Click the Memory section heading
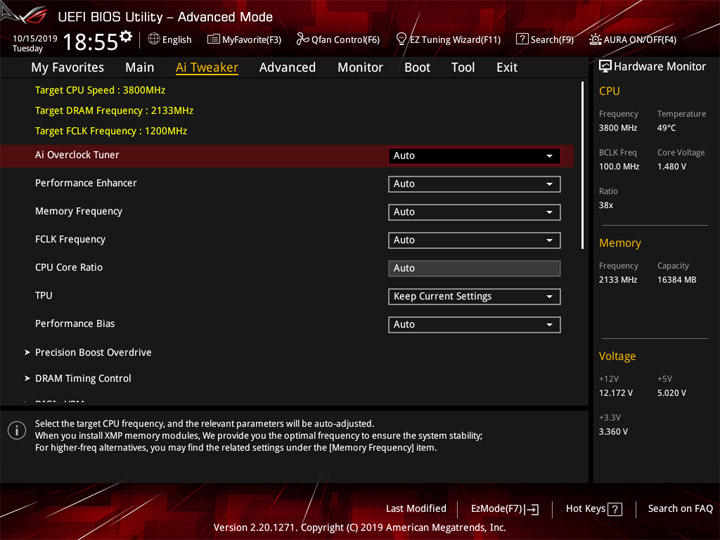This screenshot has width=720, height=540. click(x=620, y=243)
